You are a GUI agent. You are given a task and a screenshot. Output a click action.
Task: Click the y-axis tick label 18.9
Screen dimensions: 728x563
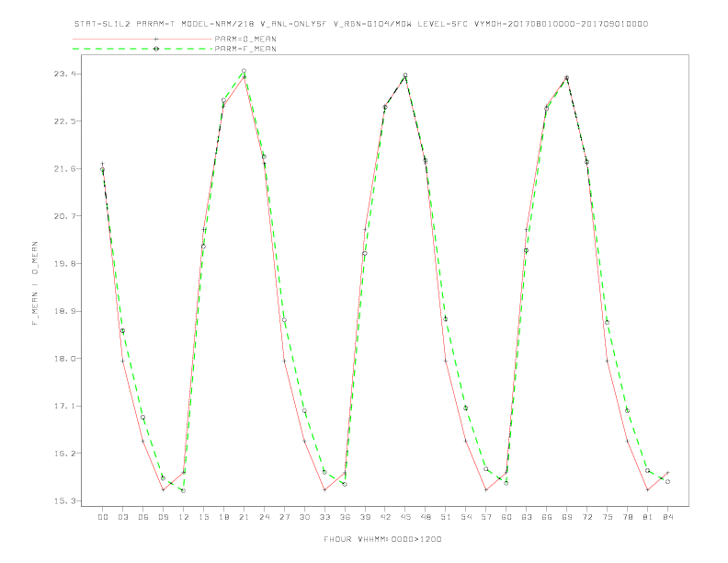(65, 311)
